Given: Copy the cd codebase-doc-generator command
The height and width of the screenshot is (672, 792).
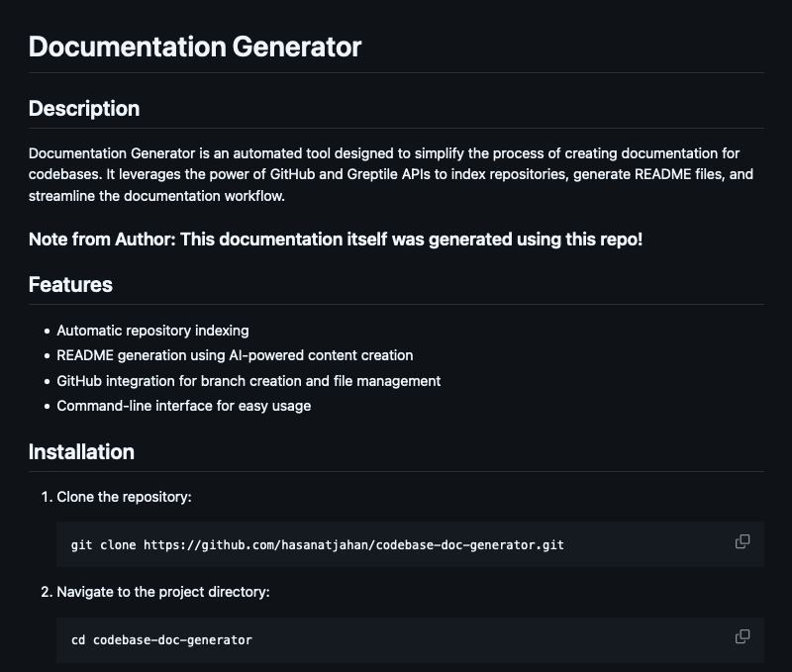Looking at the screenshot, I should point(742,636).
